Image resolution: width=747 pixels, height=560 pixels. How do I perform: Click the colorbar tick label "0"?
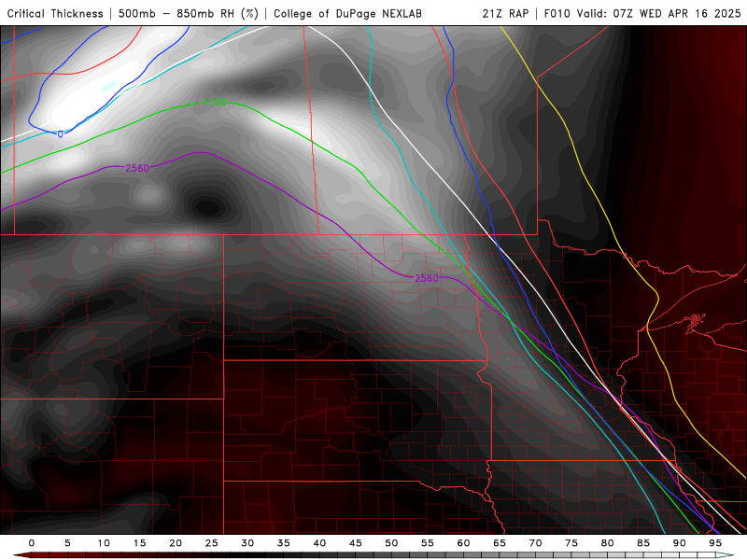point(32,543)
